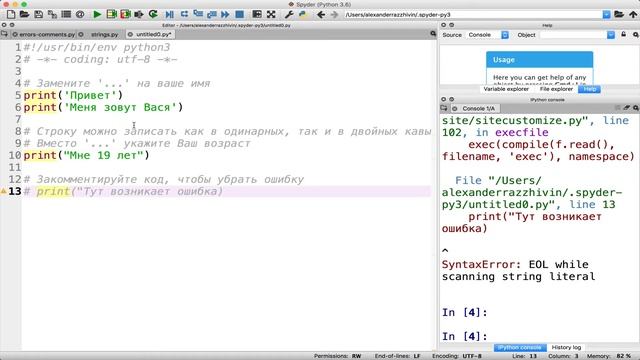Image resolution: width=640 pixels, height=360 pixels.
Task: Step over the current line in the debugger
Action: point(184,15)
